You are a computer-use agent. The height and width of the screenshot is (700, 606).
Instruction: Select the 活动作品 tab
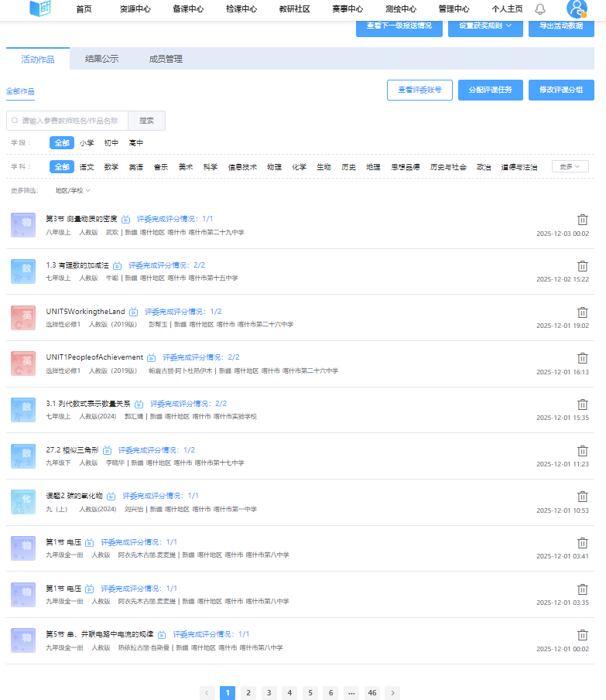point(38,59)
